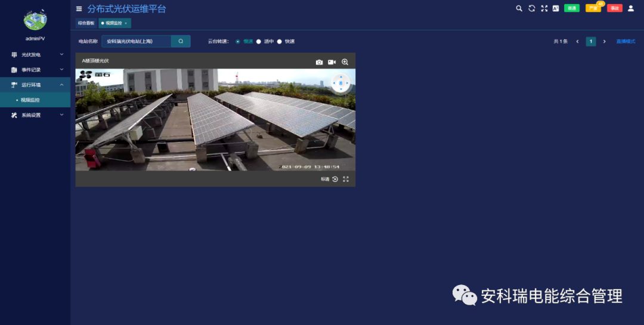The height and width of the screenshot is (325, 644).
Task: Expand the video to full screen
Action: tap(346, 179)
